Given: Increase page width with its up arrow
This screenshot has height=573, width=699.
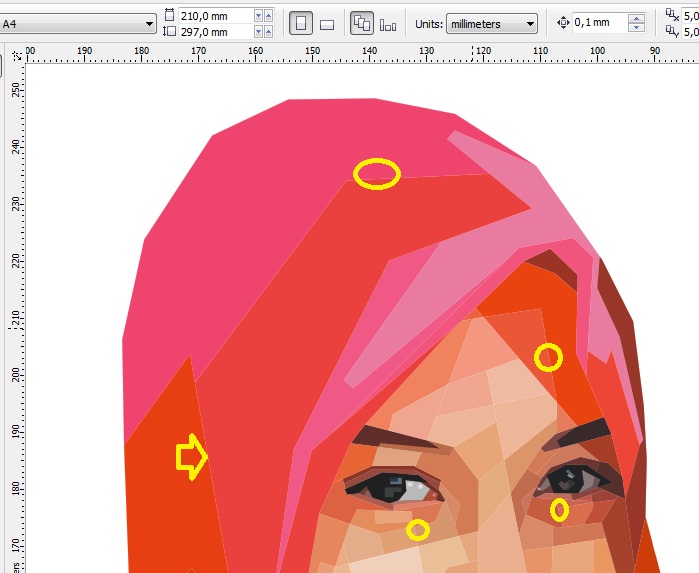Looking at the screenshot, I should pyautogui.click(x=268, y=16).
